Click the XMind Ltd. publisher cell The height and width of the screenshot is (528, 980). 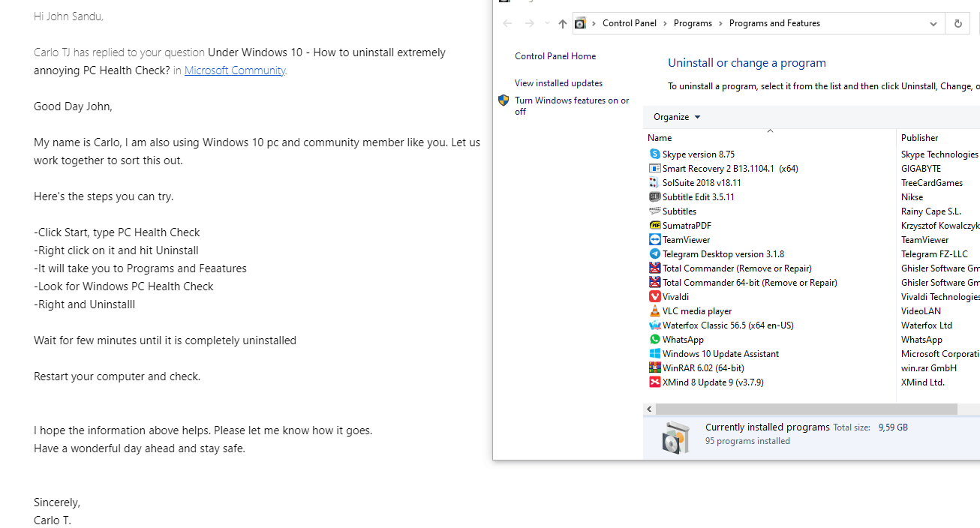(922, 382)
